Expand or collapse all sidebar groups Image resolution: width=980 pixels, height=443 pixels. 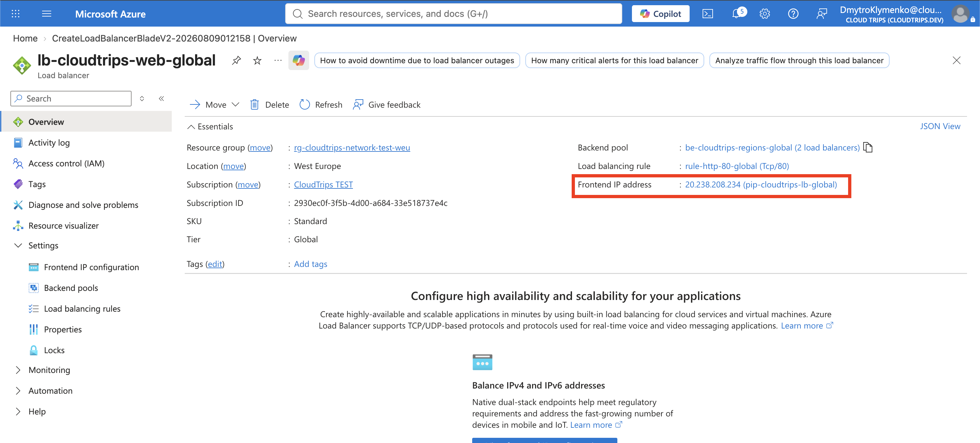click(142, 99)
